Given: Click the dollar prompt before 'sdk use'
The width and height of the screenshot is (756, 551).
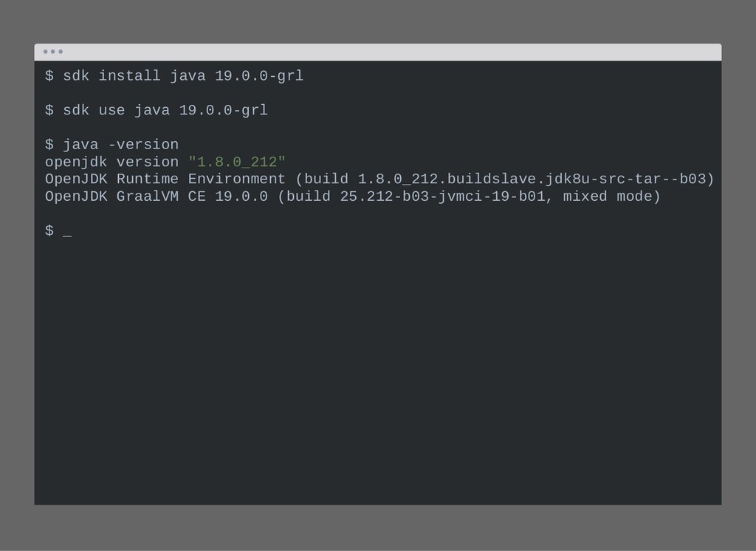Looking at the screenshot, I should coord(49,111).
